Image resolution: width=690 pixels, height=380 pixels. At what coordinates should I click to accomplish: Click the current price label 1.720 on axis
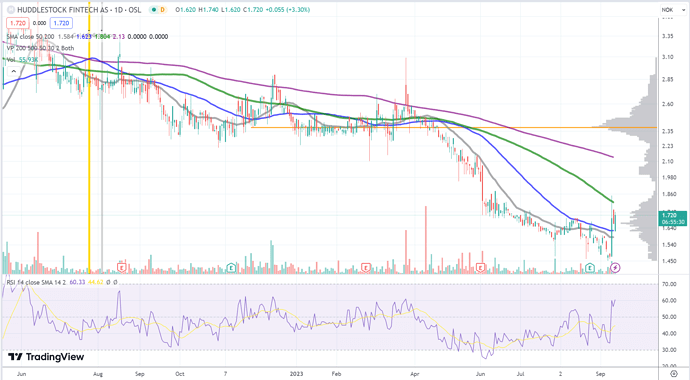(672, 218)
